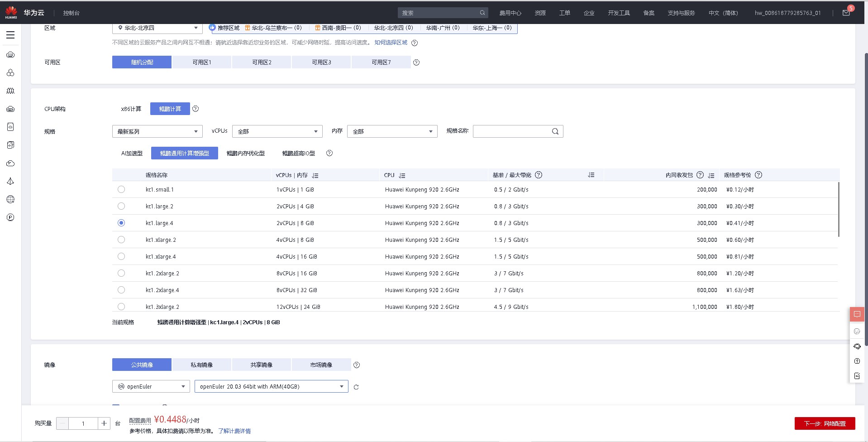
Task: Refresh the image list icon
Action: 356,387
